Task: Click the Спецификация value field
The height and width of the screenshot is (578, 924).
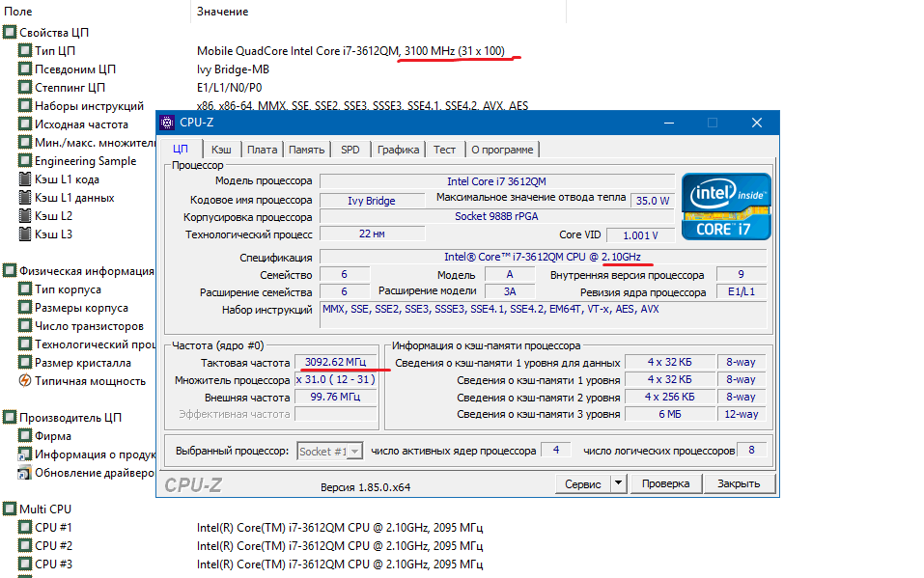Action: (543, 257)
